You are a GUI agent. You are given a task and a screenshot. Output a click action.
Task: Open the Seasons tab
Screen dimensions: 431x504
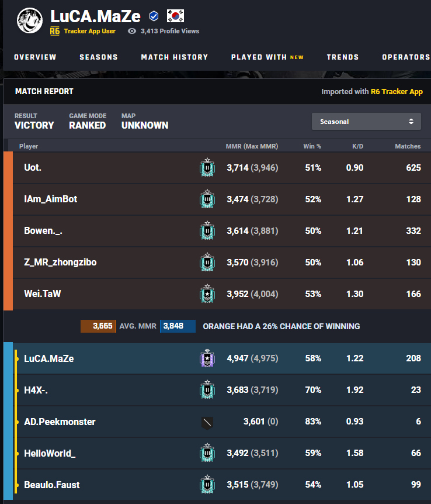coord(99,57)
